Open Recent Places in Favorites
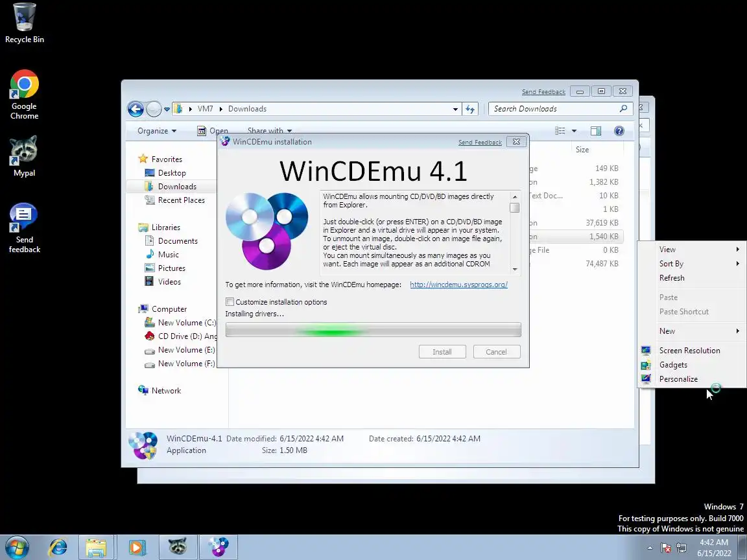 coord(181,200)
